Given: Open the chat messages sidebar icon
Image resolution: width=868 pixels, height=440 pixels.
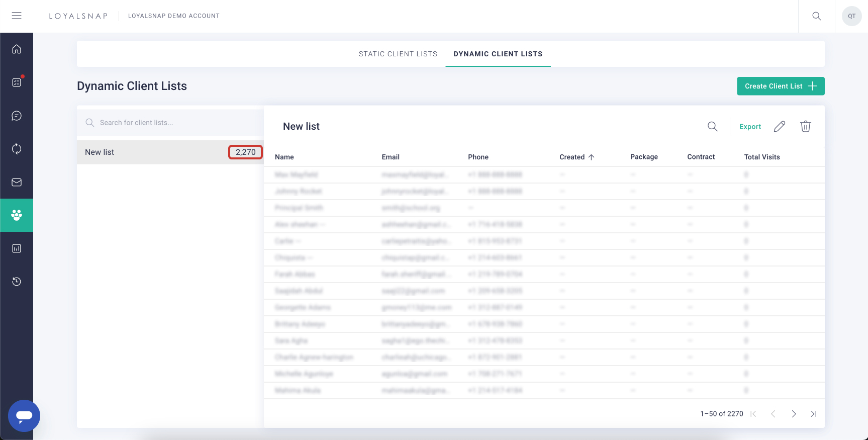Looking at the screenshot, I should click(x=17, y=116).
